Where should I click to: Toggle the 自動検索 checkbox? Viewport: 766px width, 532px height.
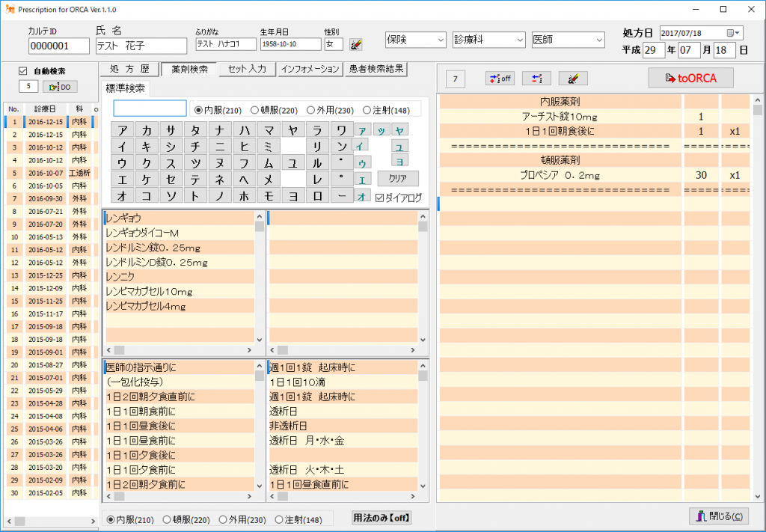tap(22, 71)
